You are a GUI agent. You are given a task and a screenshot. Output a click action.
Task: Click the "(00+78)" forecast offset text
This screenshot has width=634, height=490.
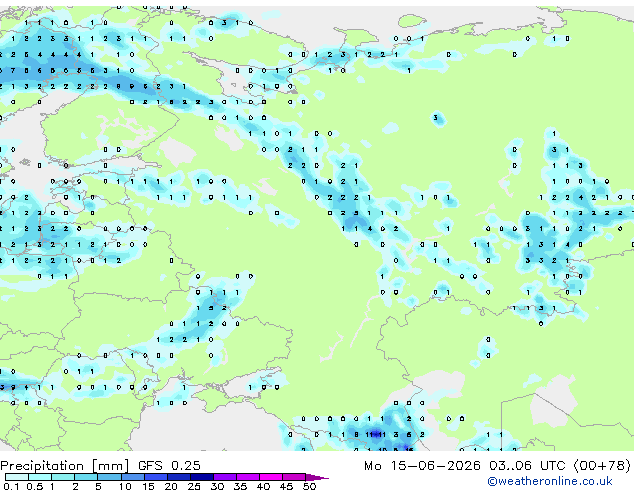pyautogui.click(x=602, y=466)
